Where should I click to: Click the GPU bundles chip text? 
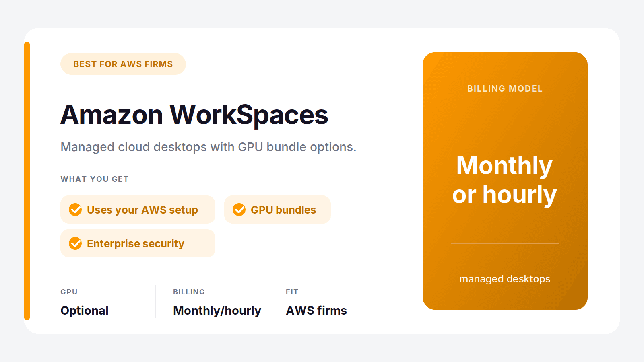[283, 210]
